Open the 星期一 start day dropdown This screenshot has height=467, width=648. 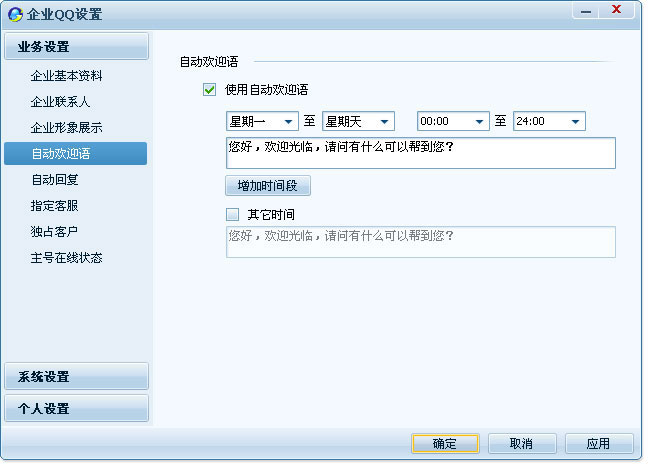[x=262, y=122]
